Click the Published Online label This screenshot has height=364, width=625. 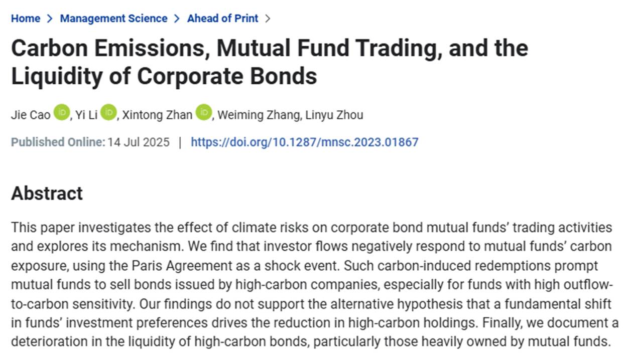(58, 142)
